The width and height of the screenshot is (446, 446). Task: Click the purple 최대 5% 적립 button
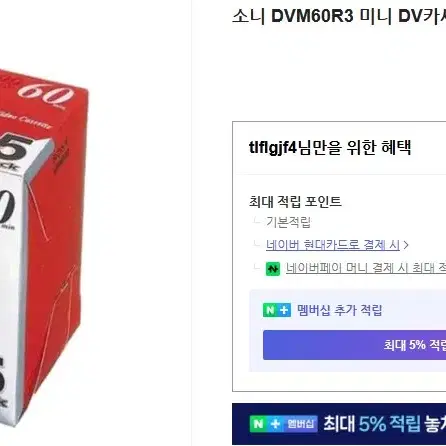coord(354,345)
